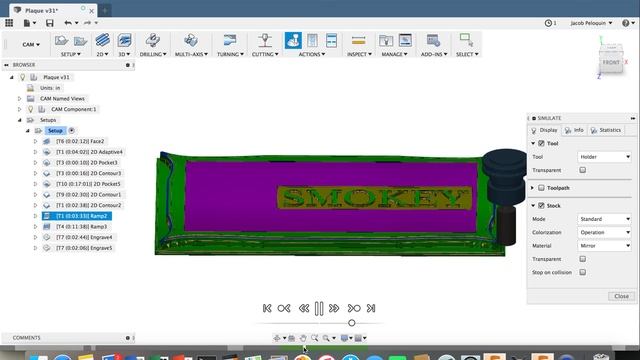Select the Turning toolpath icon
The height and width of the screenshot is (360, 640).
tap(230, 40)
